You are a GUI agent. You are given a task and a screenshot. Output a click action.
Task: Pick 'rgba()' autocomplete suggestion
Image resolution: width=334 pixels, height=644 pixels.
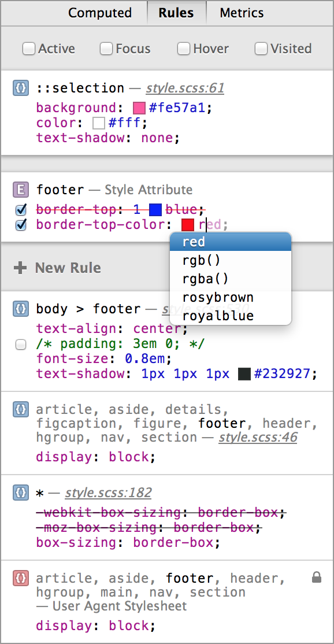point(231,279)
